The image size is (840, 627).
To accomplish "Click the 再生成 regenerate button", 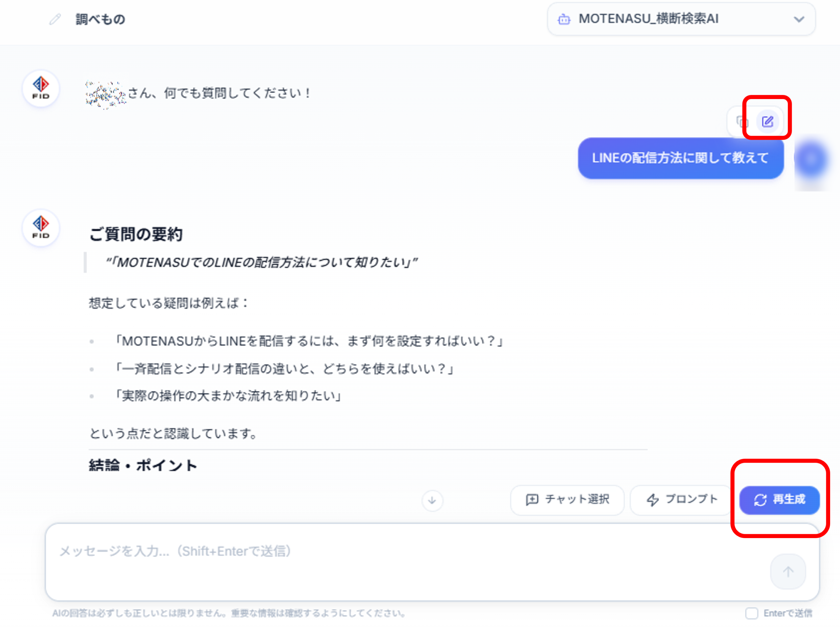I will click(779, 499).
